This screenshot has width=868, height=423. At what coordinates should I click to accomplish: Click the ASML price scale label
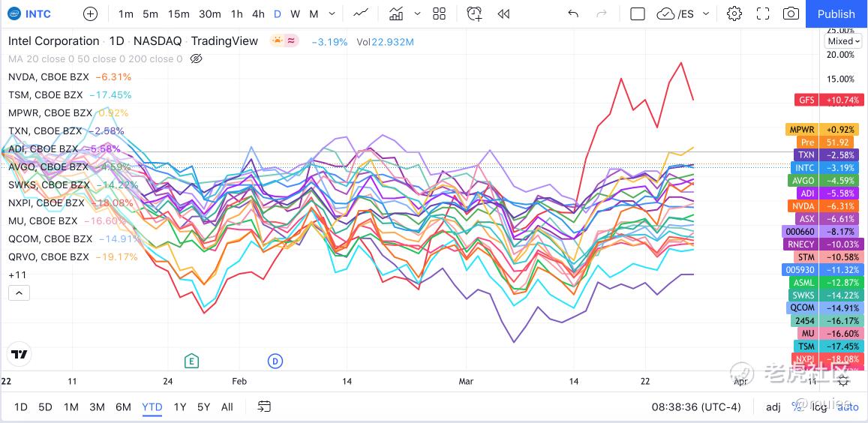click(829, 283)
